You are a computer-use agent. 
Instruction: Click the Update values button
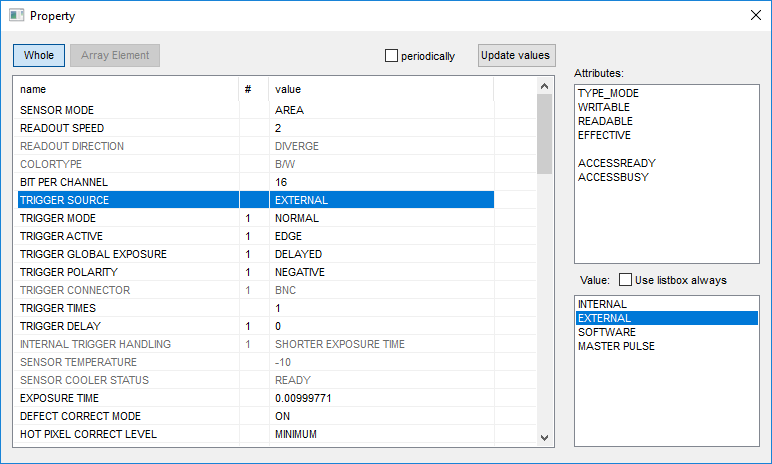515,55
